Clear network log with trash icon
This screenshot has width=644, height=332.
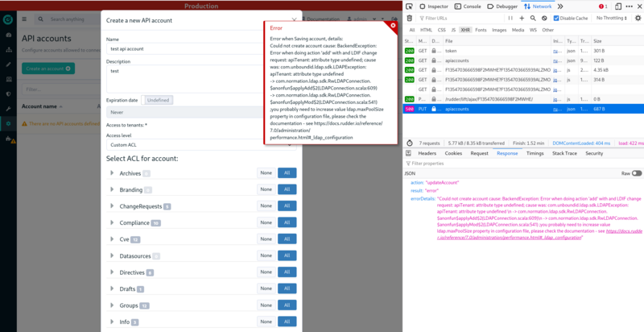(409, 18)
